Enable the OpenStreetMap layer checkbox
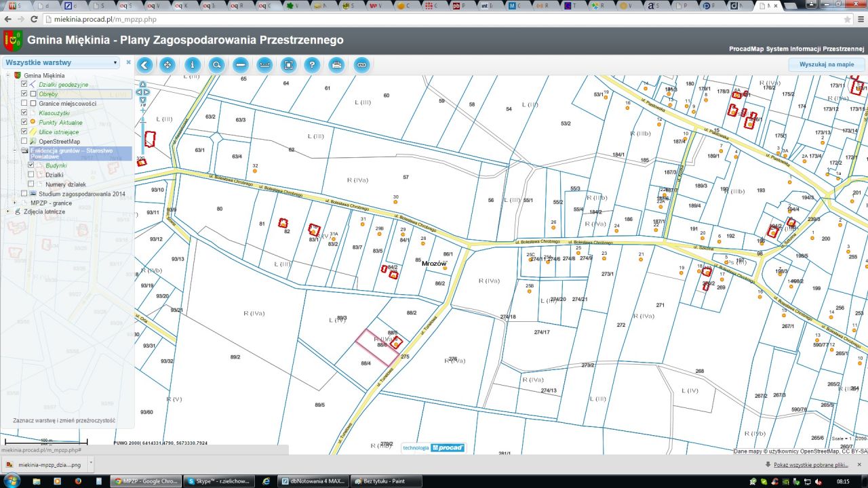This screenshot has height=488, width=868. pyautogui.click(x=24, y=141)
